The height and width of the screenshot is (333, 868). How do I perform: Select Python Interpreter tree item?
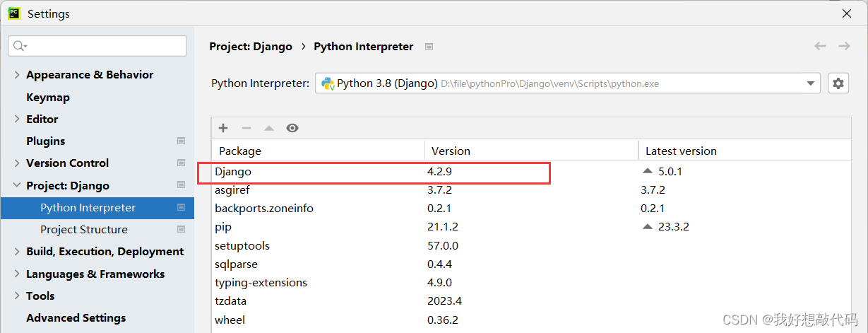tap(97, 208)
